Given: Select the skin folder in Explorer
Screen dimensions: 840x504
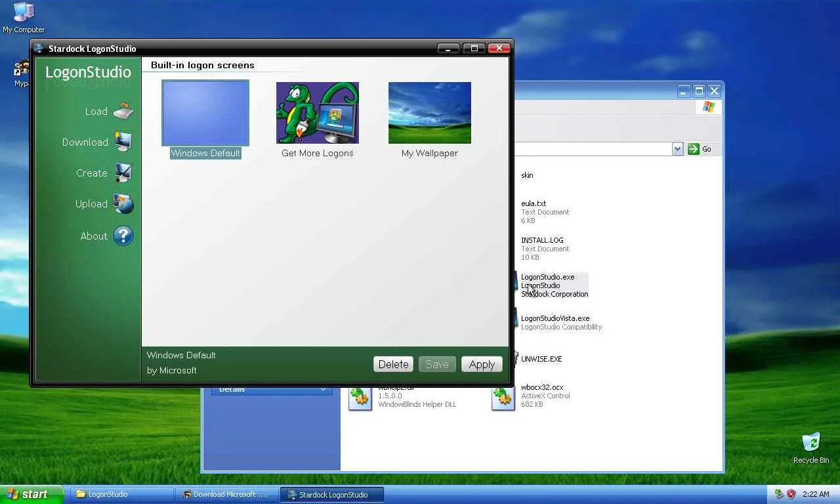Looking at the screenshot, I should [527, 175].
